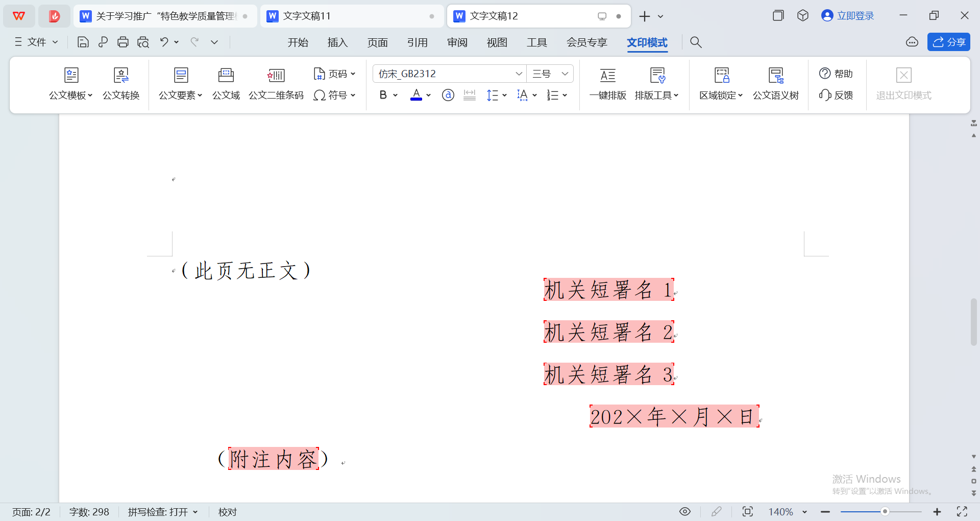Image resolution: width=980 pixels, height=521 pixels.
Task: Expand the quick access toolbar customization arrow
Action: pyautogui.click(x=214, y=42)
